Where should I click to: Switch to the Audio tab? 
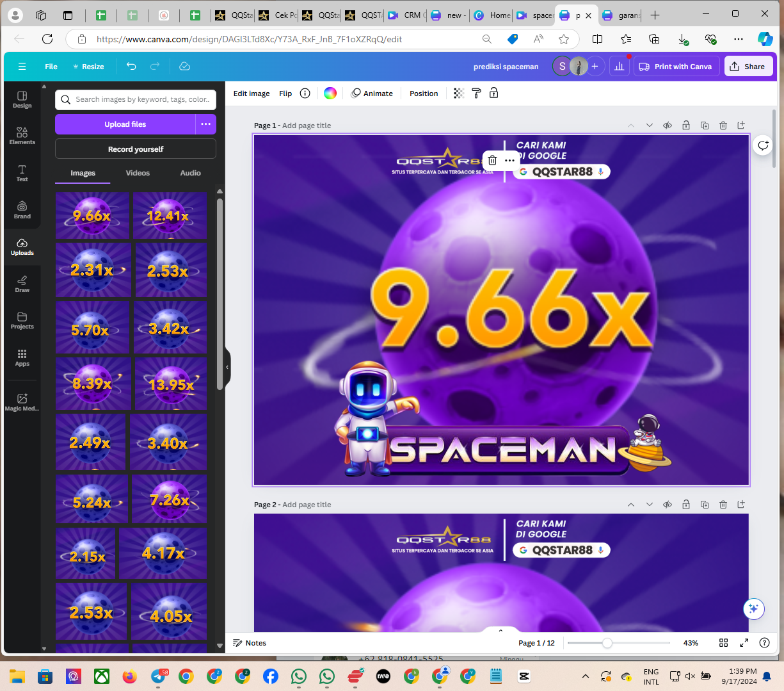190,173
